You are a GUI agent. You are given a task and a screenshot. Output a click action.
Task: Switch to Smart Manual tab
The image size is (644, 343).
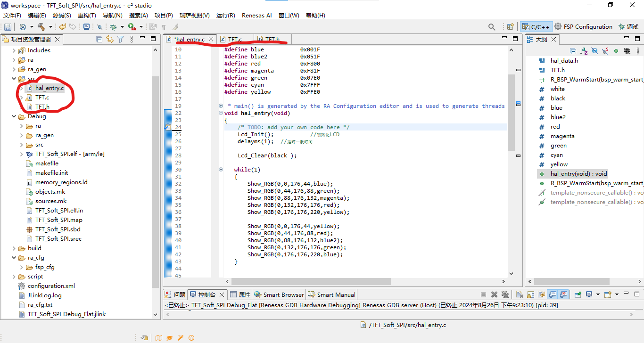click(x=331, y=294)
